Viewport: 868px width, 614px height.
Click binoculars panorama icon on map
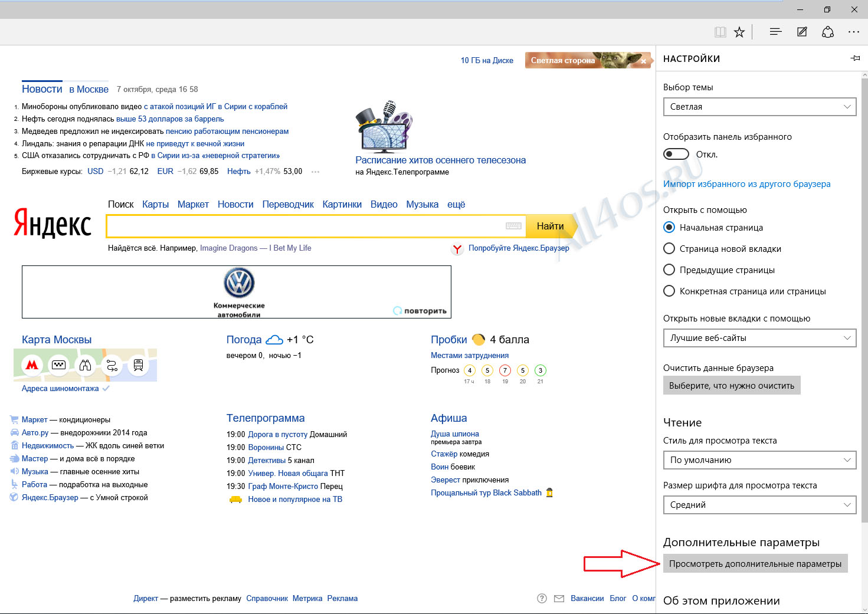pyautogui.click(x=85, y=365)
